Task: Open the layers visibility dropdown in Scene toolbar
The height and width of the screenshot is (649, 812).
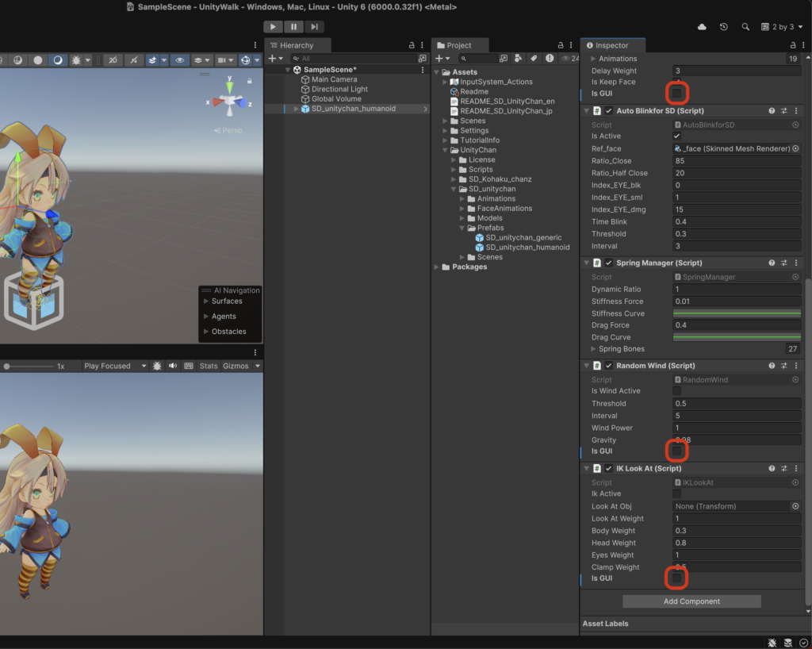Action: coord(201,60)
